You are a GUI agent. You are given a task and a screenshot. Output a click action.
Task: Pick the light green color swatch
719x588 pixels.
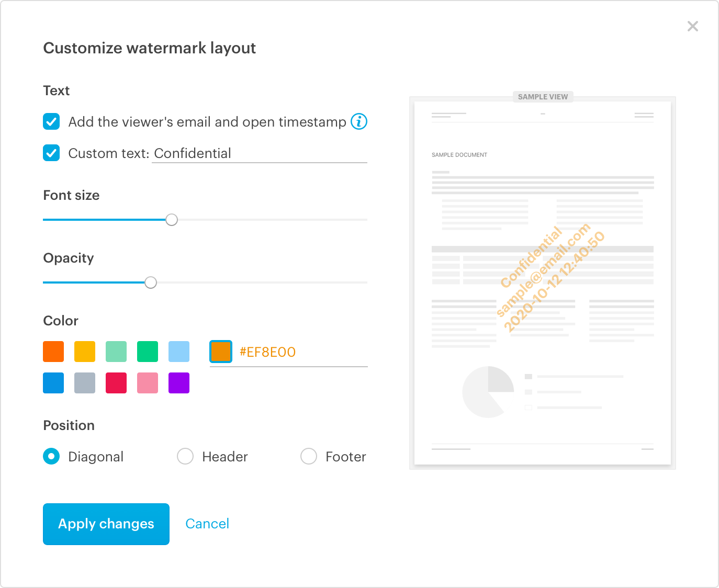point(116,351)
